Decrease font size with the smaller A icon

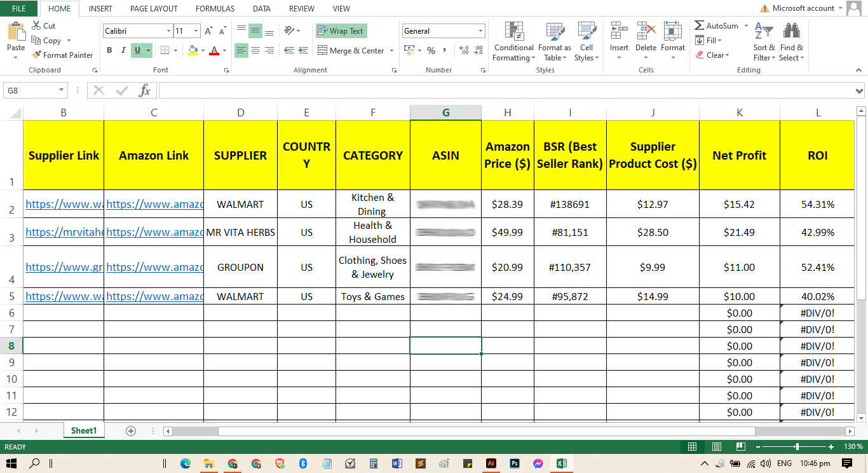[222, 31]
